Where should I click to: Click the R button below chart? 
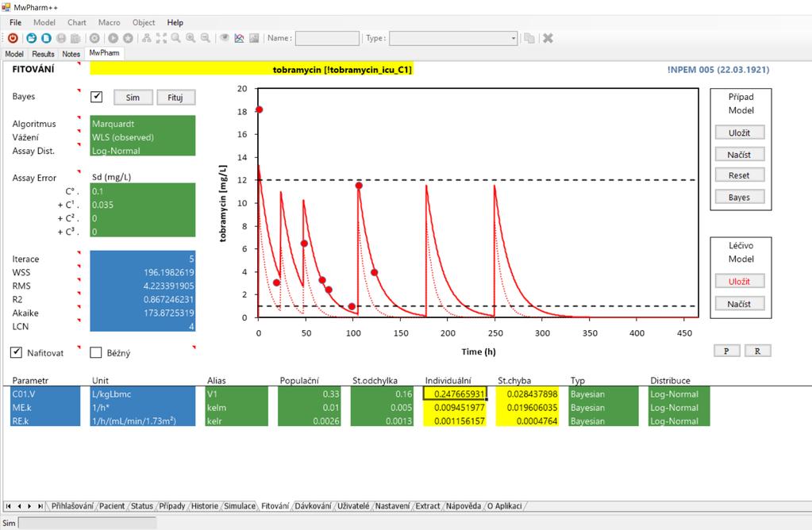pyautogui.click(x=757, y=351)
